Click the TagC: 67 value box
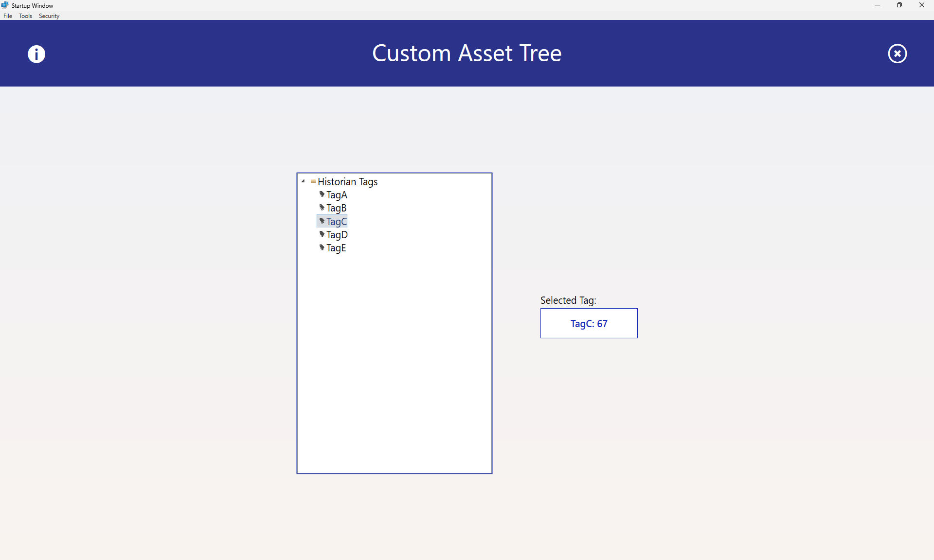 tap(589, 323)
